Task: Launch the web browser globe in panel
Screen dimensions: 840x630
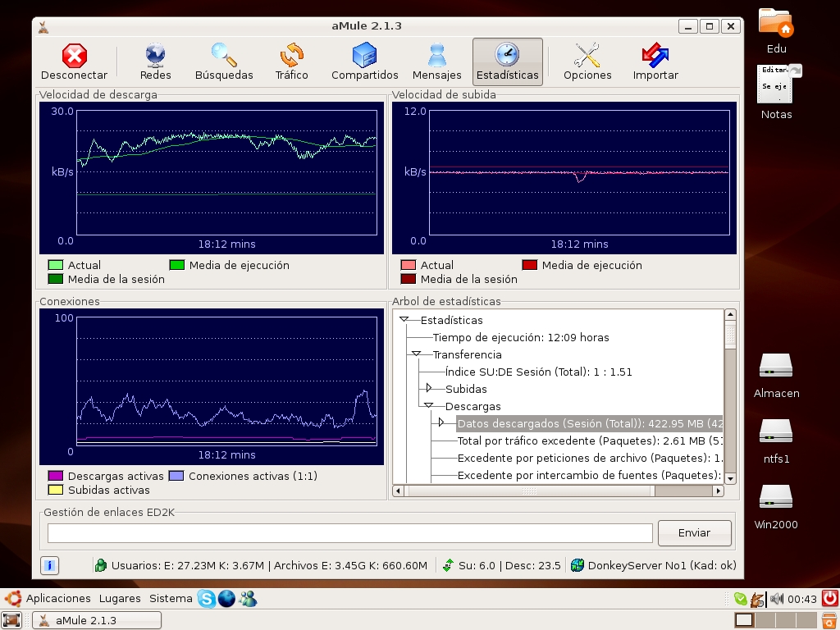Action: pyautogui.click(x=226, y=598)
